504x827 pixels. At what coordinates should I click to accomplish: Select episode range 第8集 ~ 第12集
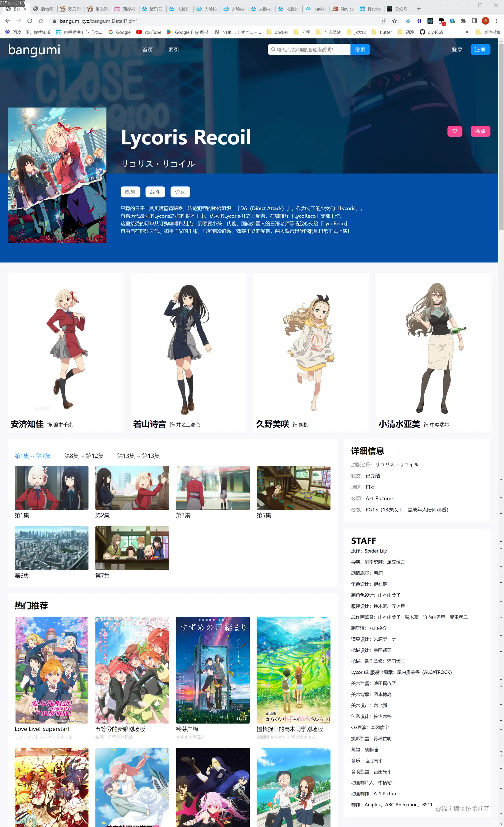84,456
